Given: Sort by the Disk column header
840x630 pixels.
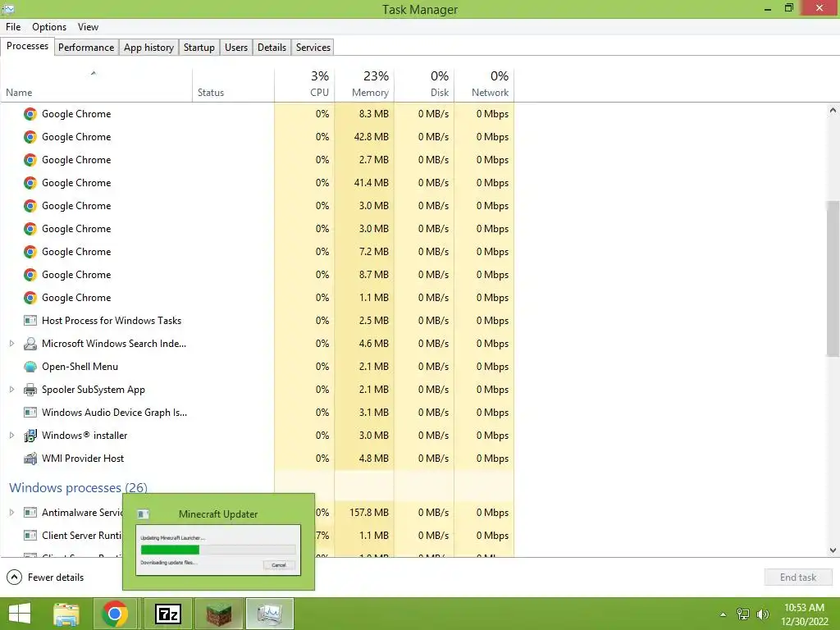Looking at the screenshot, I should [424, 85].
